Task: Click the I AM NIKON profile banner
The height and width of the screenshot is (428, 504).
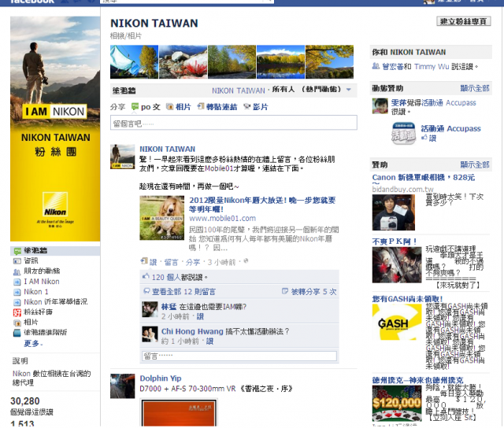Action: 55,129
